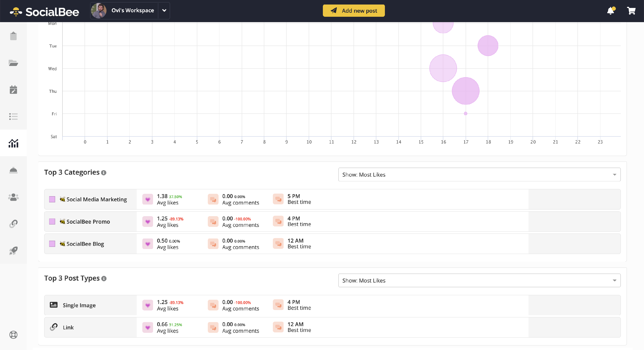Open the notifications bell
This screenshot has height=350, width=644.
[611, 11]
